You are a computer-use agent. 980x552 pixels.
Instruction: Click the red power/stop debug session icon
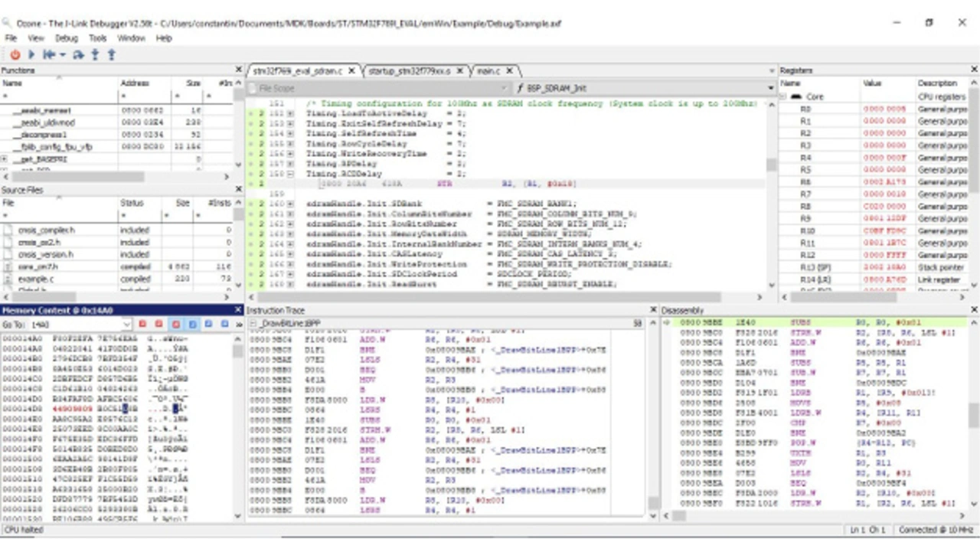coord(15,54)
